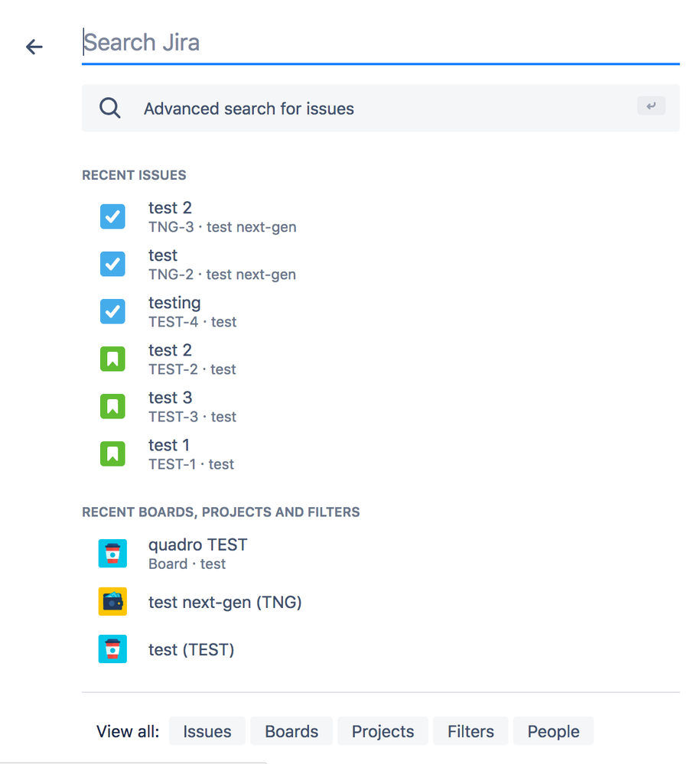Click the checkmark icon for TEST-4 testing
The image size is (700, 764).
click(112, 311)
